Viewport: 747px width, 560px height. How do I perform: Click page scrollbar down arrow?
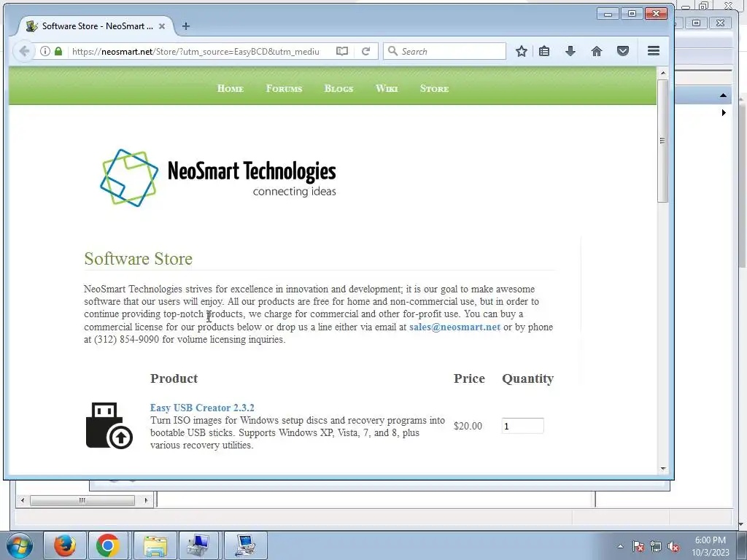pos(662,469)
